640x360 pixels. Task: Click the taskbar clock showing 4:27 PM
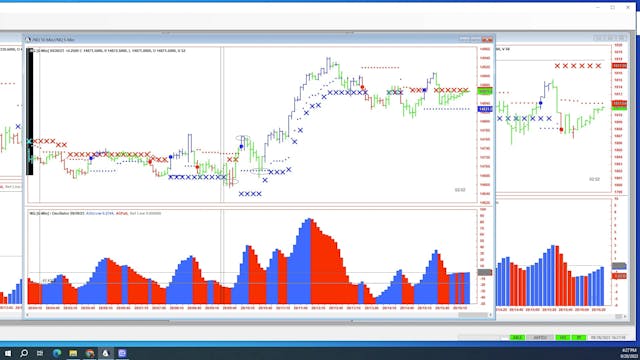[629, 353]
